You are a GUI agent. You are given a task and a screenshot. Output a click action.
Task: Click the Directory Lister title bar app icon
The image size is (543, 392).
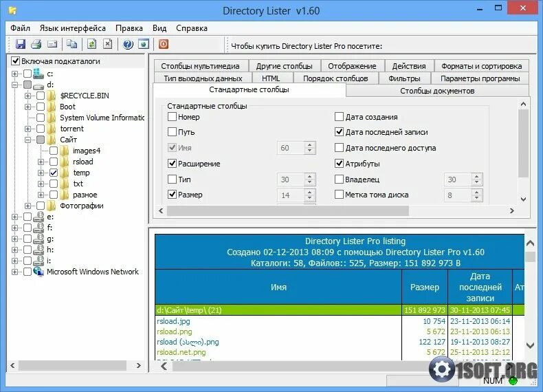13,10
